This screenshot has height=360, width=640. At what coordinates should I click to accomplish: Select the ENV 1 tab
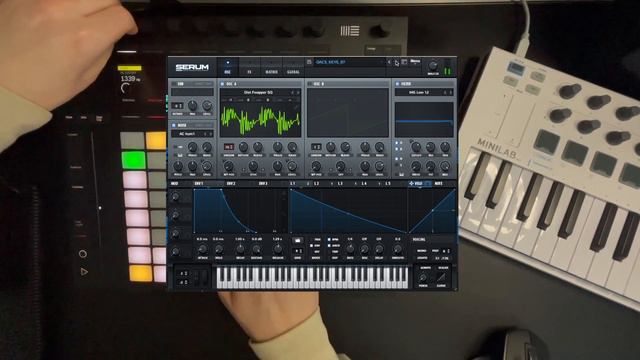click(199, 184)
